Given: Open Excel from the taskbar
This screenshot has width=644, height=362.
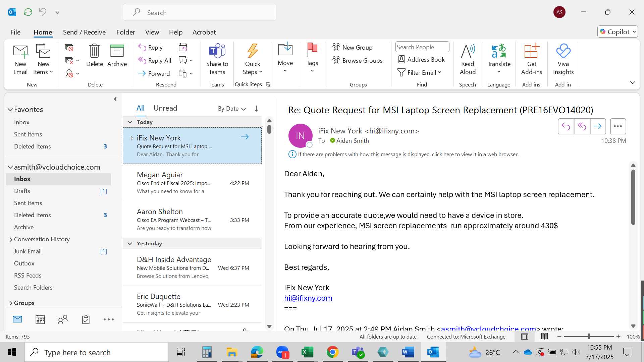Looking at the screenshot, I should (307, 352).
